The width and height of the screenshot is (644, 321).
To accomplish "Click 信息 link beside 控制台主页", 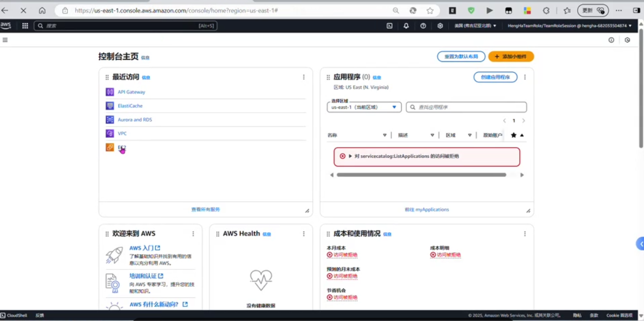I will pyautogui.click(x=146, y=58).
